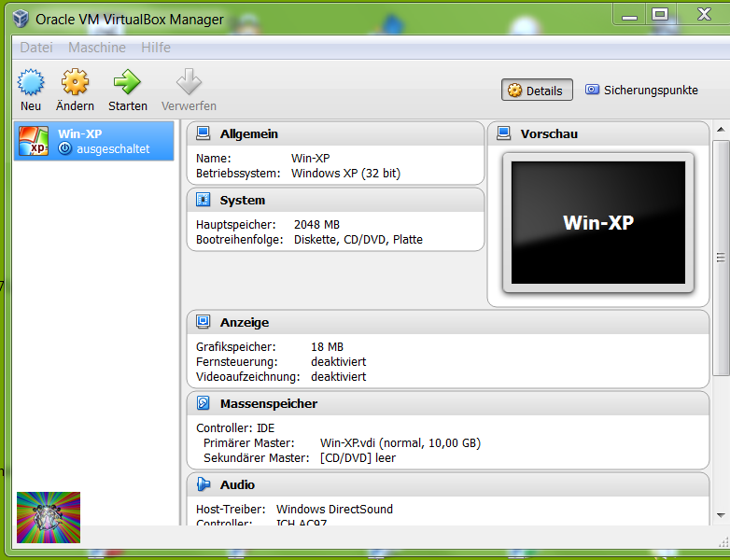Click the Windows XP icon in VM list
This screenshot has height=560, width=730.
pyautogui.click(x=34, y=141)
